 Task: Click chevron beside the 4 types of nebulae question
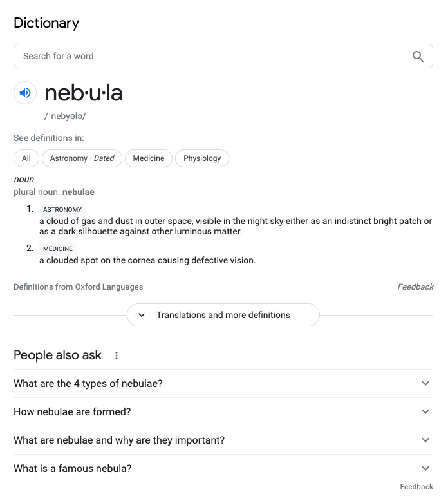point(425,383)
